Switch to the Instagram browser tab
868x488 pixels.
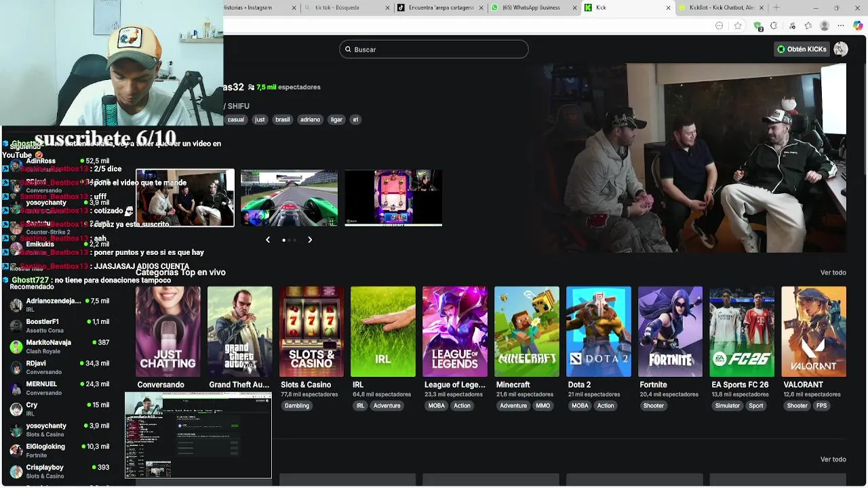261,7
